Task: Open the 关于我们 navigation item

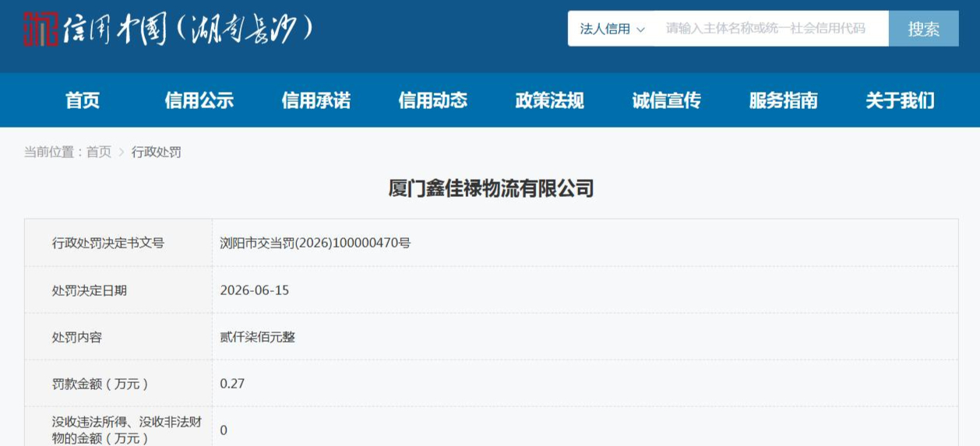Action: coord(901,100)
